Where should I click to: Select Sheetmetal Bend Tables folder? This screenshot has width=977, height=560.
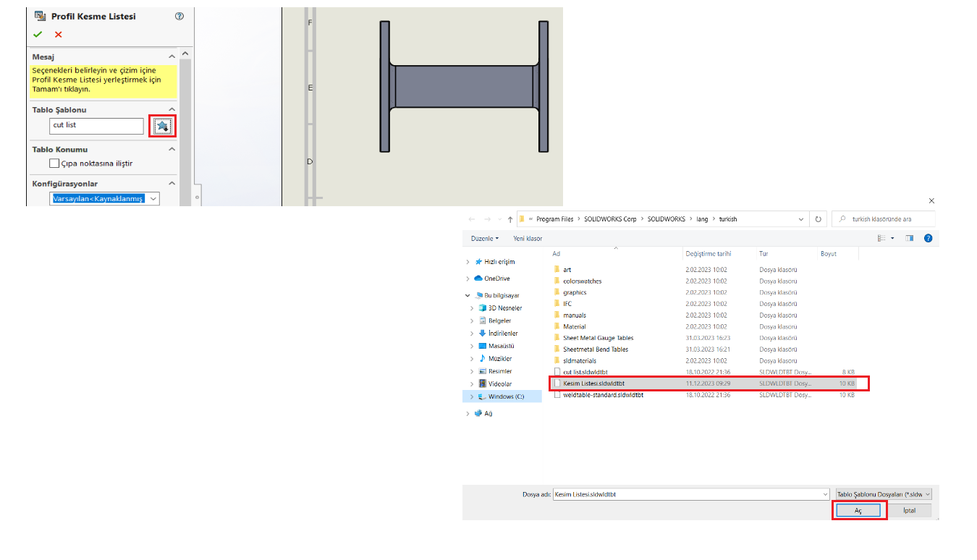tap(596, 349)
